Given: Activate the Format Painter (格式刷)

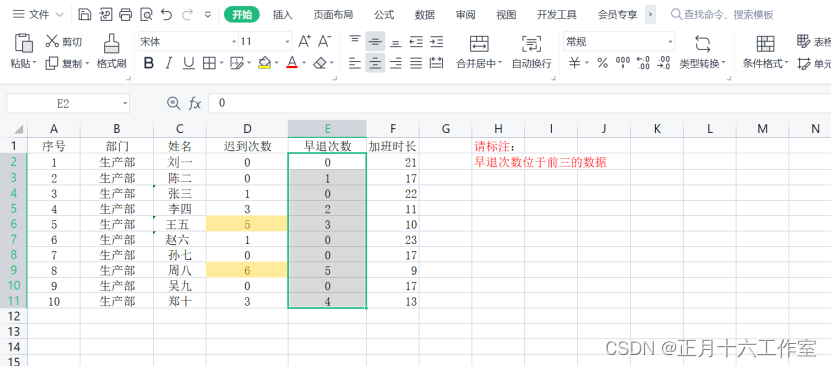Looking at the screenshot, I should pyautogui.click(x=111, y=52).
